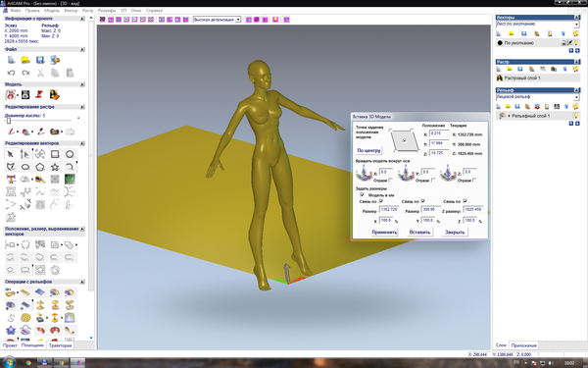The image size is (588, 368).
Task: Click the Z размер input field
Action: click(473, 210)
